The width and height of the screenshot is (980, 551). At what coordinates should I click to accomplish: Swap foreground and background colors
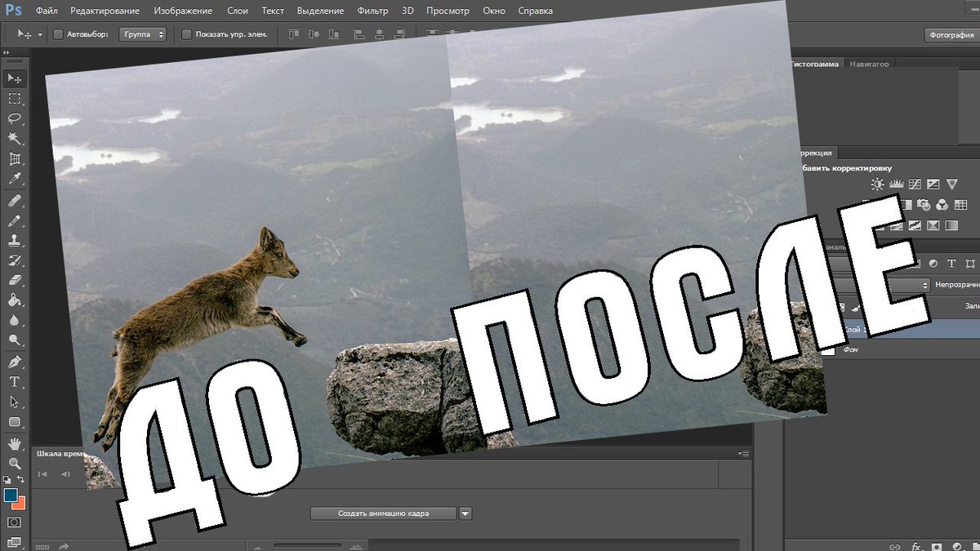coord(21,479)
